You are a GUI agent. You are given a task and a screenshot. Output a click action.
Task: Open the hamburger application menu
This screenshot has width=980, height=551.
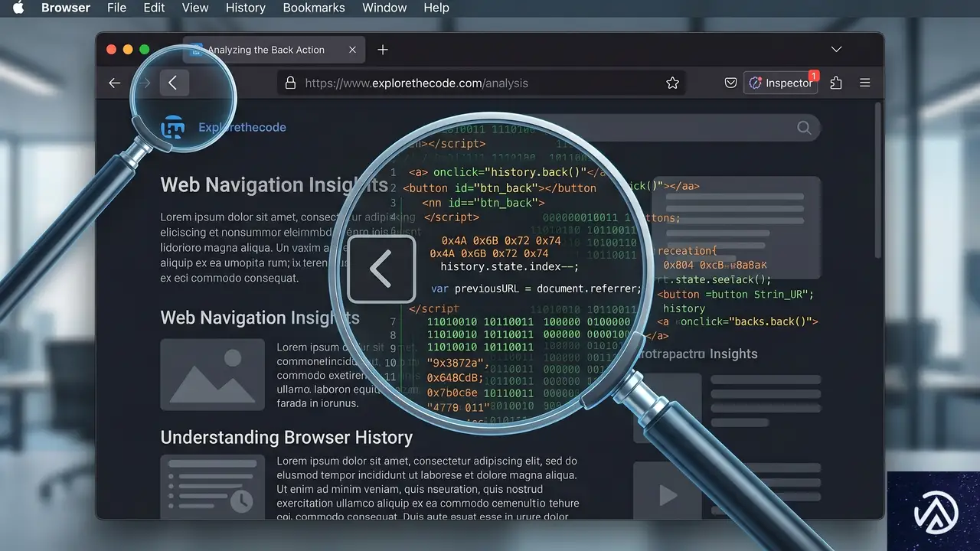pyautogui.click(x=864, y=83)
